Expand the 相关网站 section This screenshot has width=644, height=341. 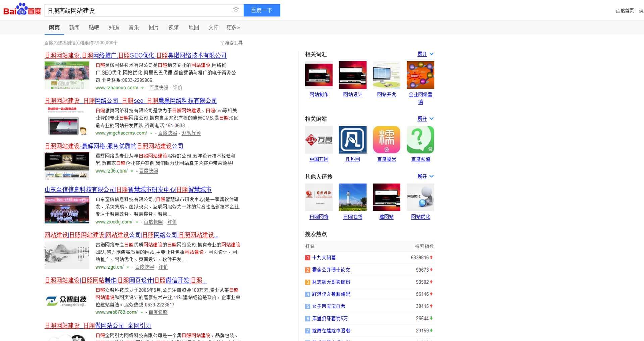pos(425,119)
